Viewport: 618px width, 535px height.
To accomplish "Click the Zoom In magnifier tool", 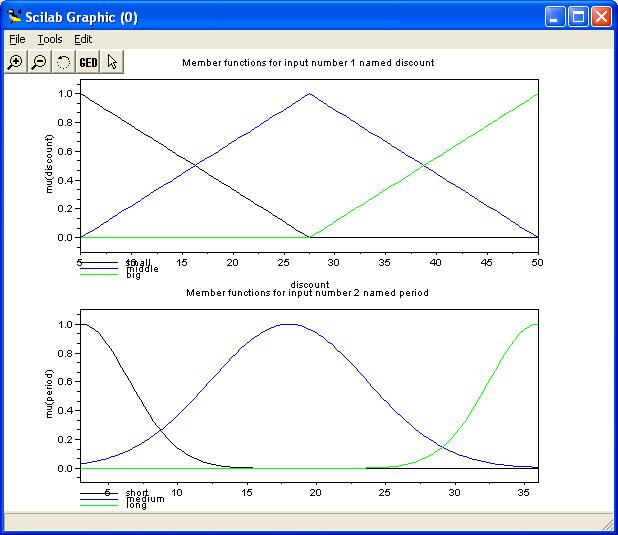I will pos(15,62).
